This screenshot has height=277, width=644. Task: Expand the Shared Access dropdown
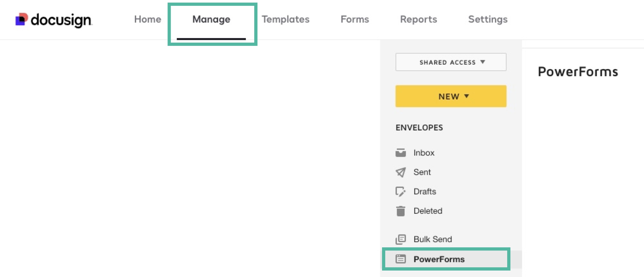tap(451, 62)
